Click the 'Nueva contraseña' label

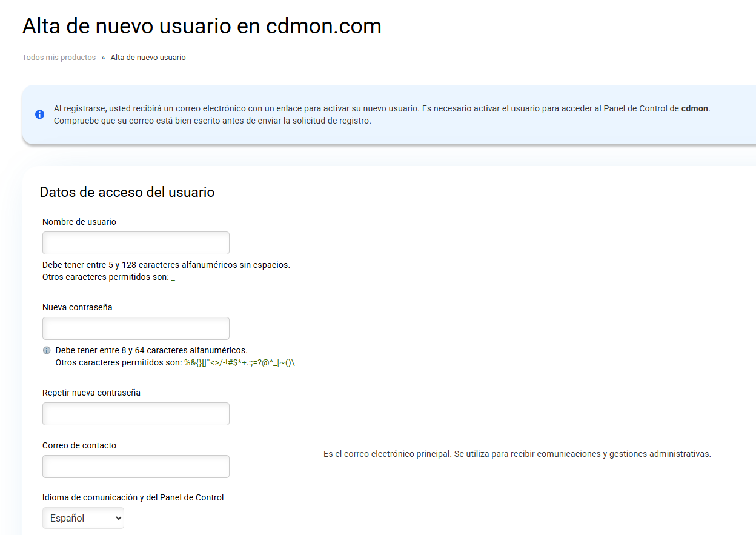(x=78, y=307)
